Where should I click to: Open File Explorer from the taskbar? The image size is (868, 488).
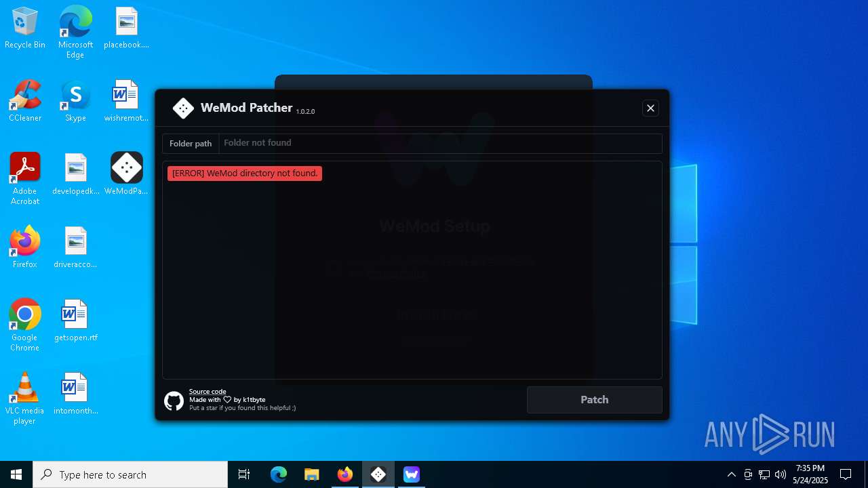click(x=312, y=474)
